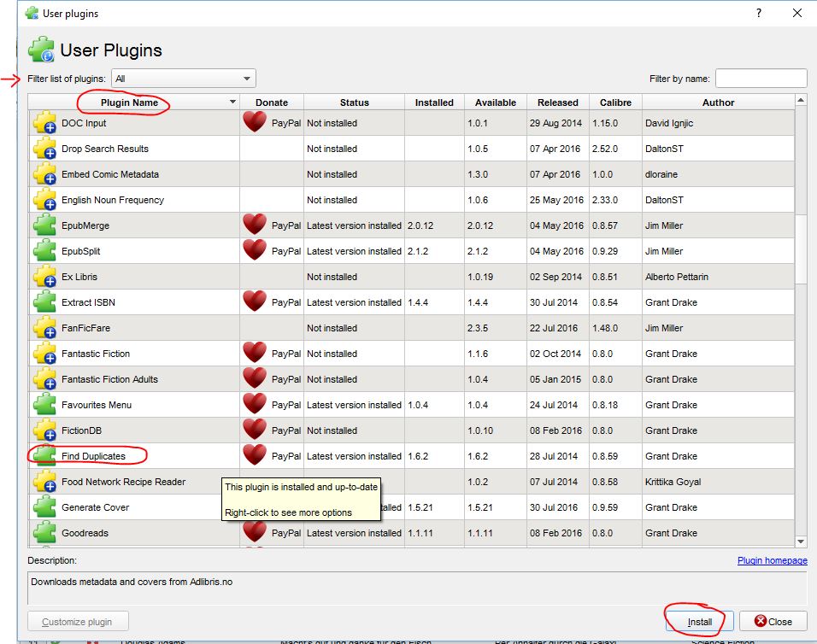Sort by the Status column header
The width and height of the screenshot is (817, 644).
pos(355,102)
